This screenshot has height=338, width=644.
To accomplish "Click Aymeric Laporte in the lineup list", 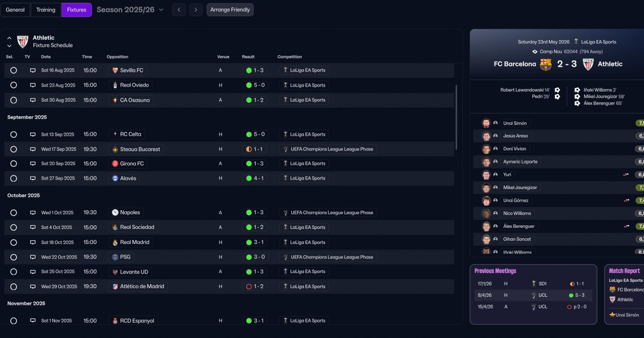I will (520, 162).
